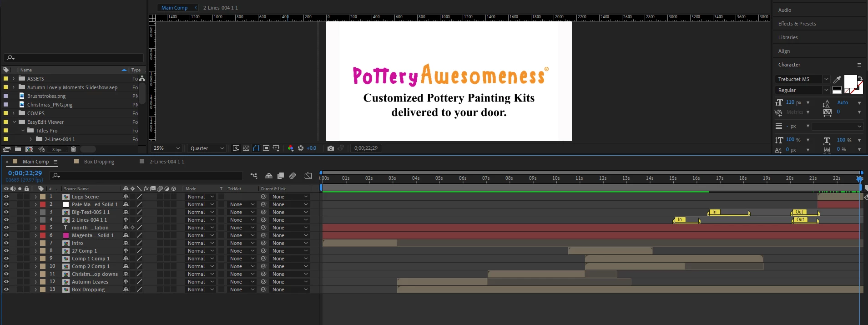The height and width of the screenshot is (325, 868).
Task: Click the timeline layer search field
Action: (x=146, y=175)
